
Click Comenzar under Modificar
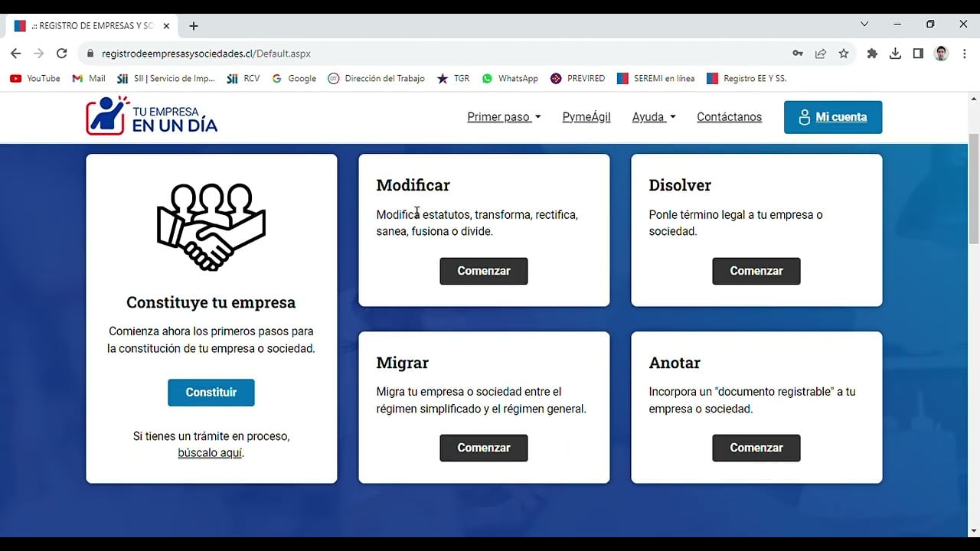click(x=483, y=271)
